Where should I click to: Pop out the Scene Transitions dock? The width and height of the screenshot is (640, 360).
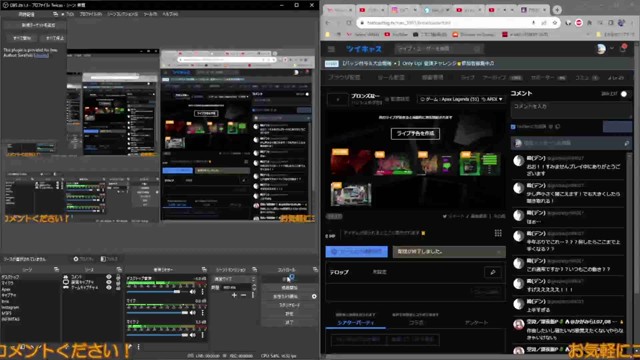coord(254,270)
